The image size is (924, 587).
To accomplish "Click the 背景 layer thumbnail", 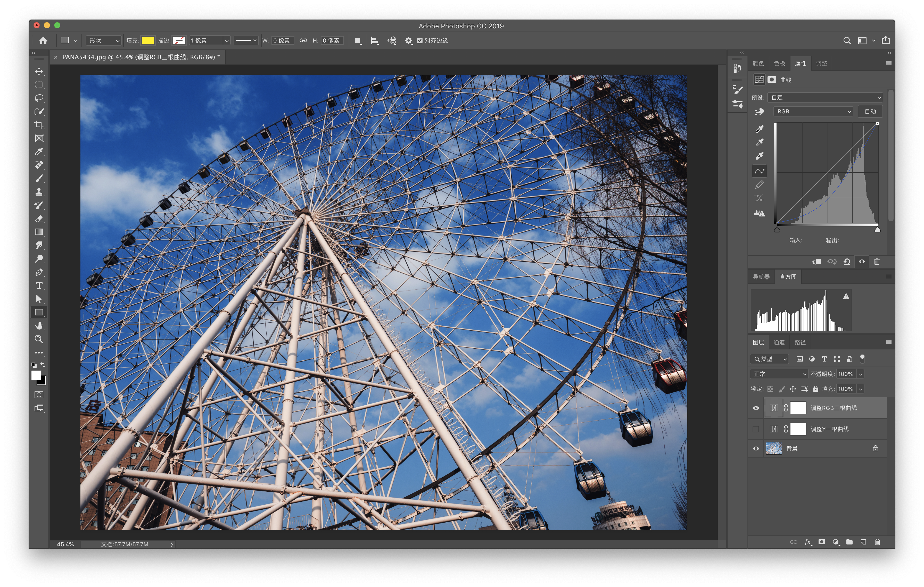I will coord(774,448).
